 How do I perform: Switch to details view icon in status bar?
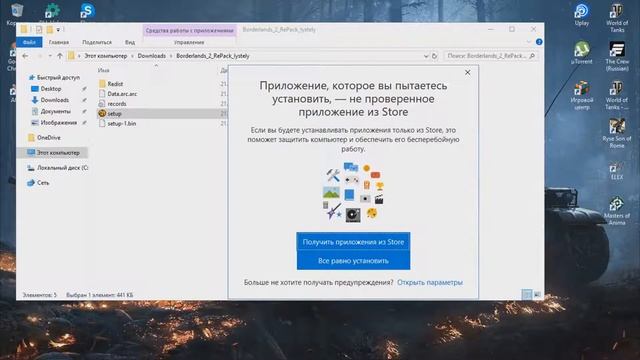[527, 294]
